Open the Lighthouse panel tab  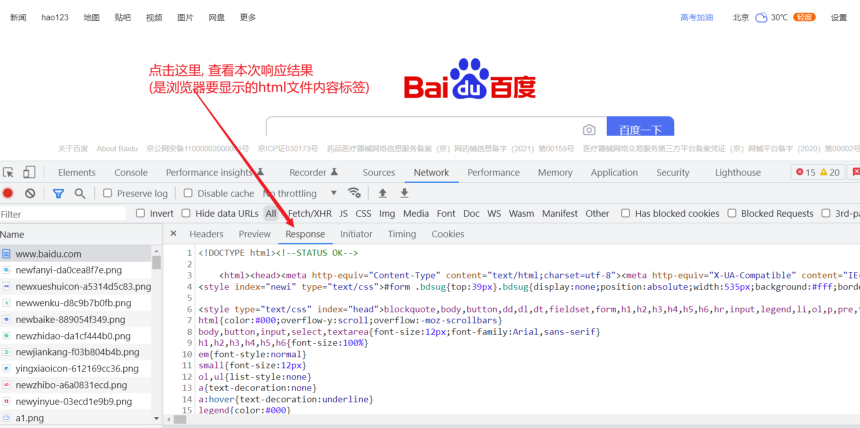738,172
